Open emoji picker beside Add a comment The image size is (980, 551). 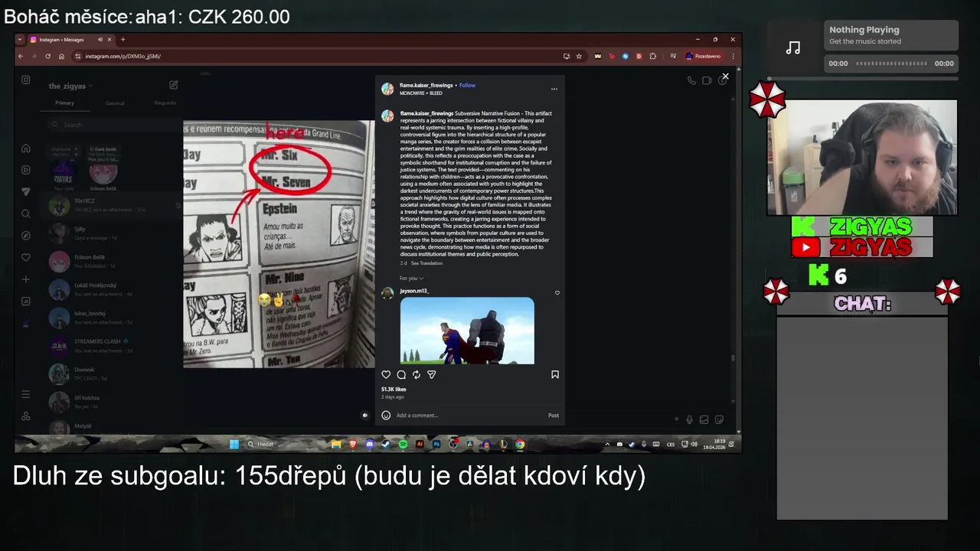click(x=386, y=416)
